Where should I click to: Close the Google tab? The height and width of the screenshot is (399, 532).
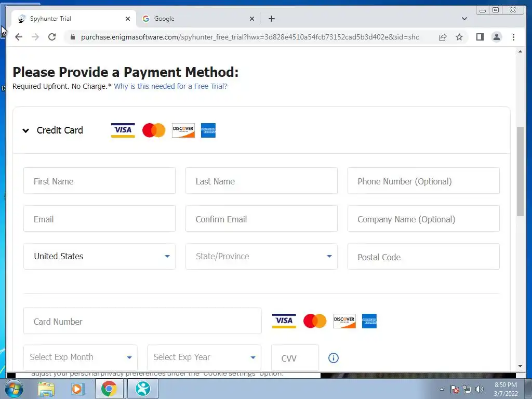[252, 19]
